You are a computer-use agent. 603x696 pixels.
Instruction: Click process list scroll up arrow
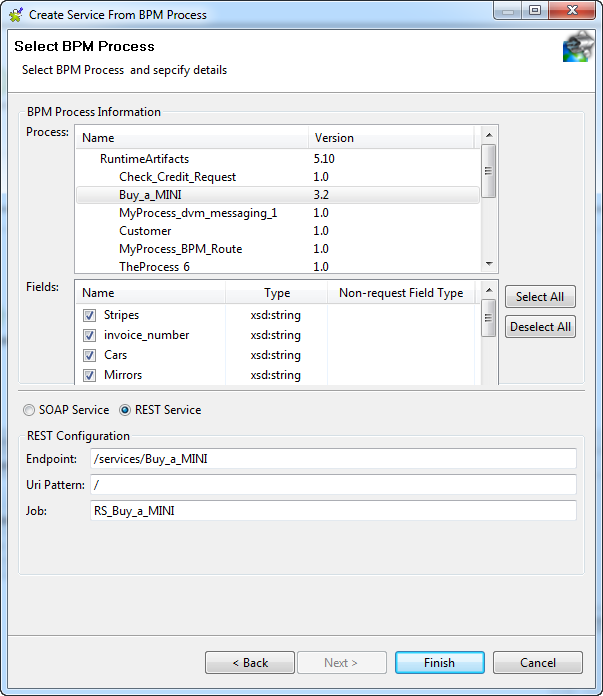pyautogui.click(x=489, y=135)
